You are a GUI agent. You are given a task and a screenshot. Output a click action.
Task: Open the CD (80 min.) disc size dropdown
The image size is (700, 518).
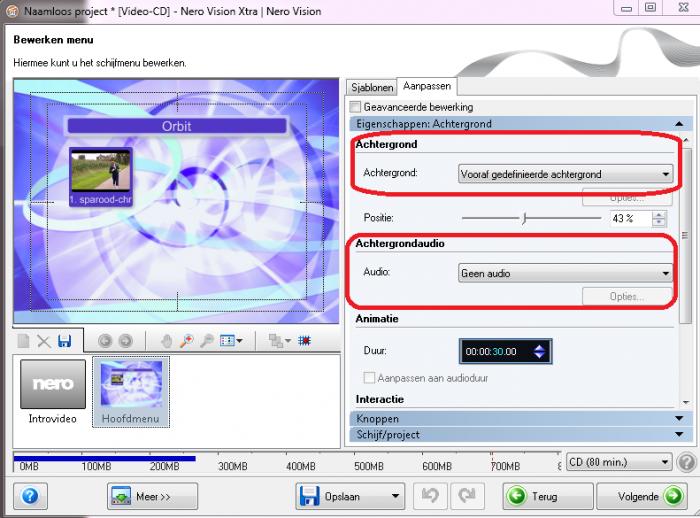[619, 462]
